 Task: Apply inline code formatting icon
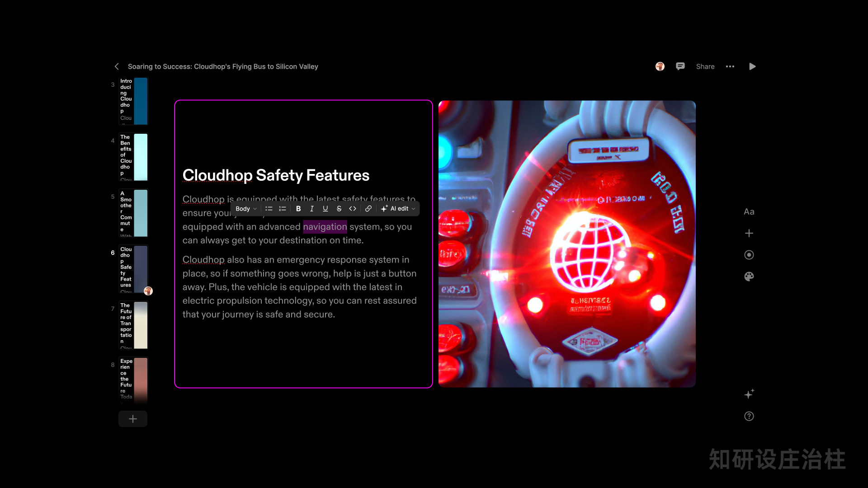click(x=353, y=209)
